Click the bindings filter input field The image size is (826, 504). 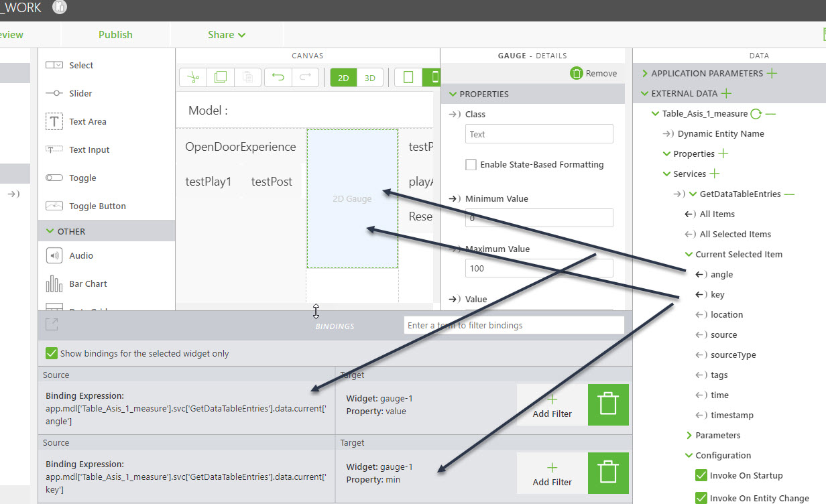click(514, 325)
